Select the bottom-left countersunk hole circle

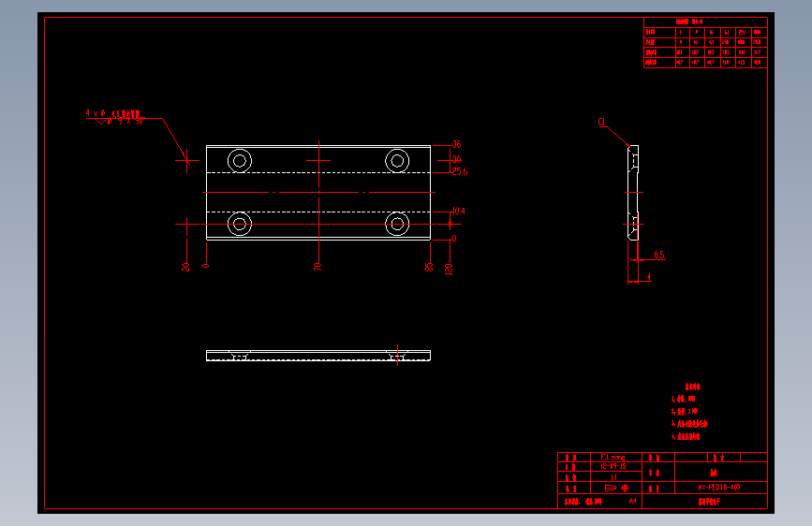point(240,225)
